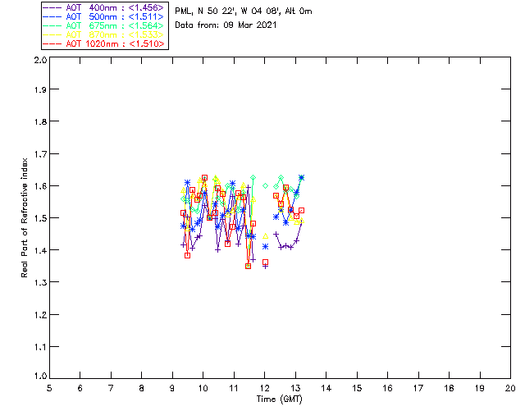This screenshot has width=525, height=420.
Task: Click the 1.5 label on y-axis
Action: click(x=40, y=218)
